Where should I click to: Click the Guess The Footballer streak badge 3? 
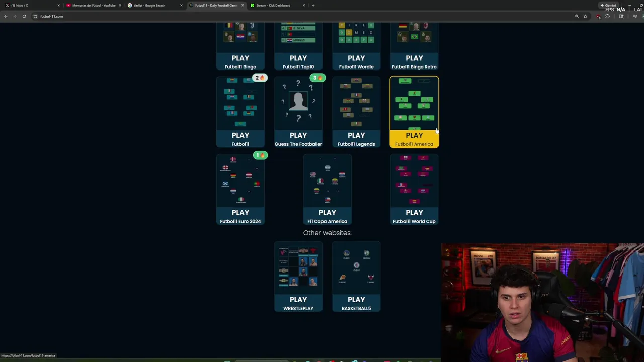[318, 78]
